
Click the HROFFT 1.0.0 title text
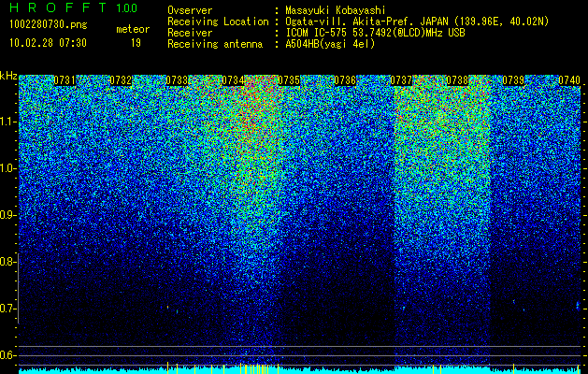tap(74, 7)
